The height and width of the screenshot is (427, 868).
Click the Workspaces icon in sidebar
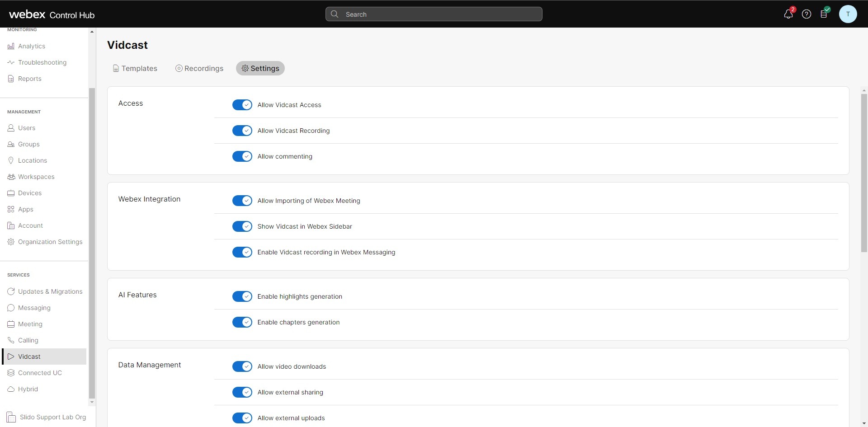(x=11, y=177)
